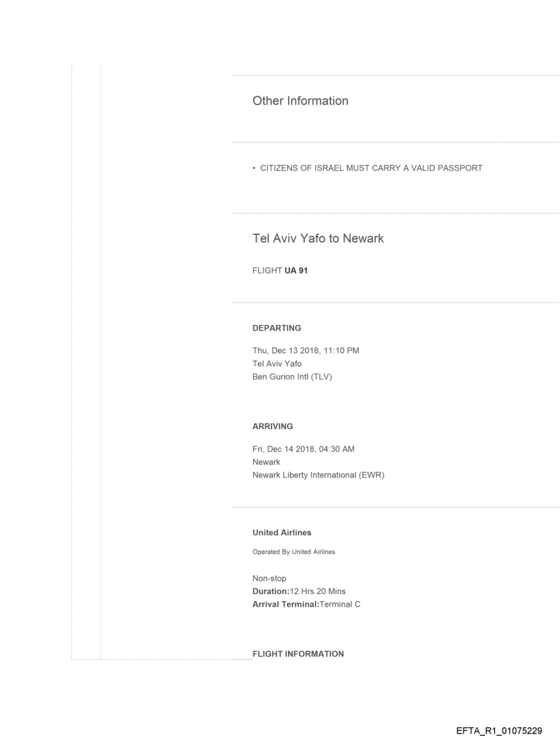Click the bold Duration label

272,591
